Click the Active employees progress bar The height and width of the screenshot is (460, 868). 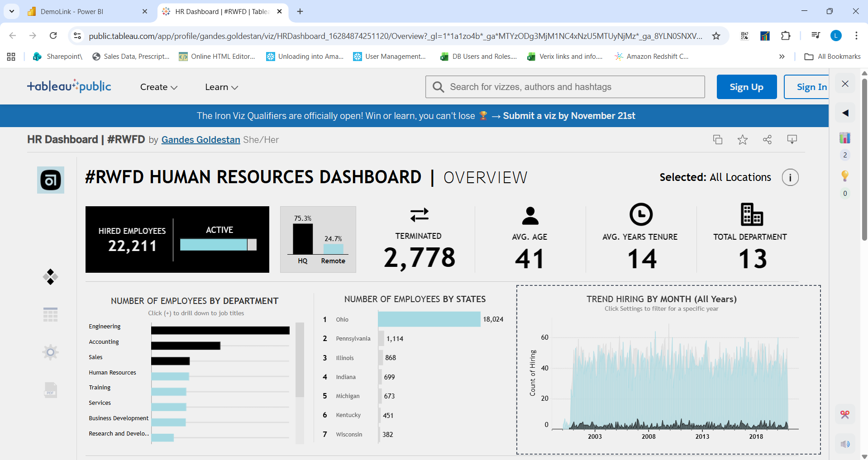213,244
